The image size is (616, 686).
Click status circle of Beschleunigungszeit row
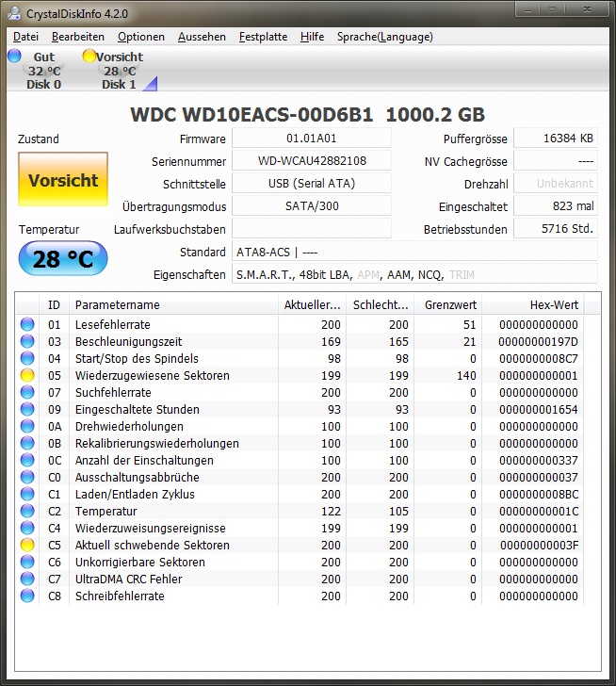click(27, 341)
